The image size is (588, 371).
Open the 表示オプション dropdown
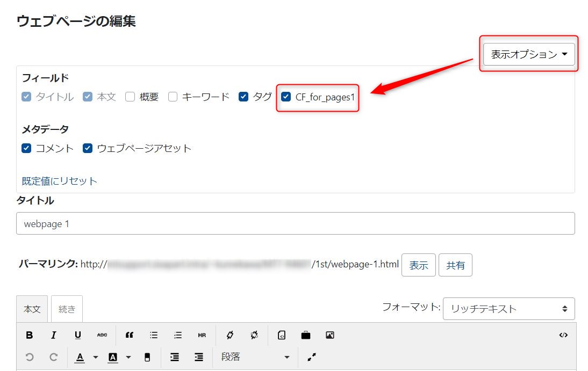click(x=528, y=53)
